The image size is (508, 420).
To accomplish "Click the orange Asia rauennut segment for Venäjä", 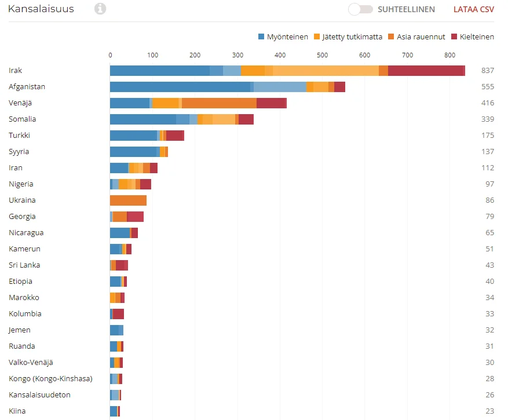I will coord(218,103).
